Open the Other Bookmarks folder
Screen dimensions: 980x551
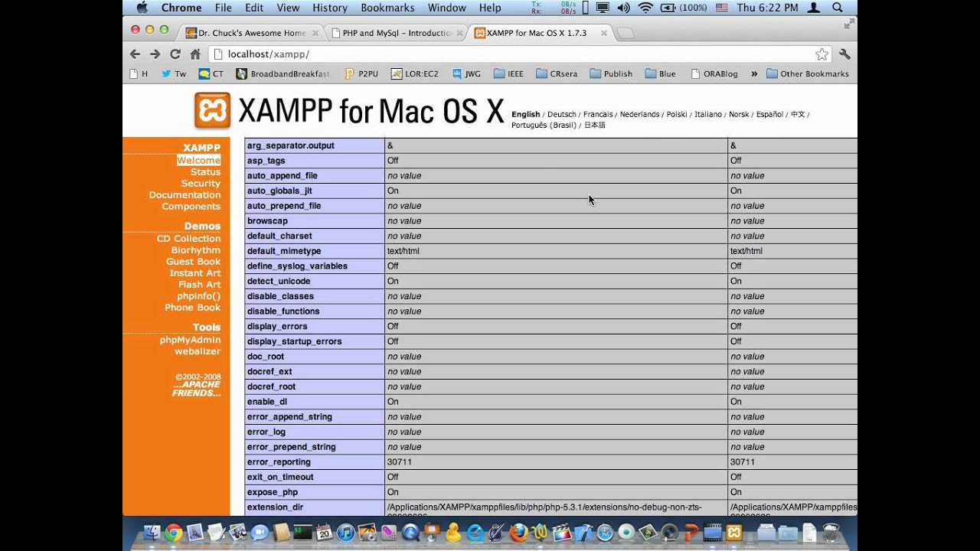[808, 74]
